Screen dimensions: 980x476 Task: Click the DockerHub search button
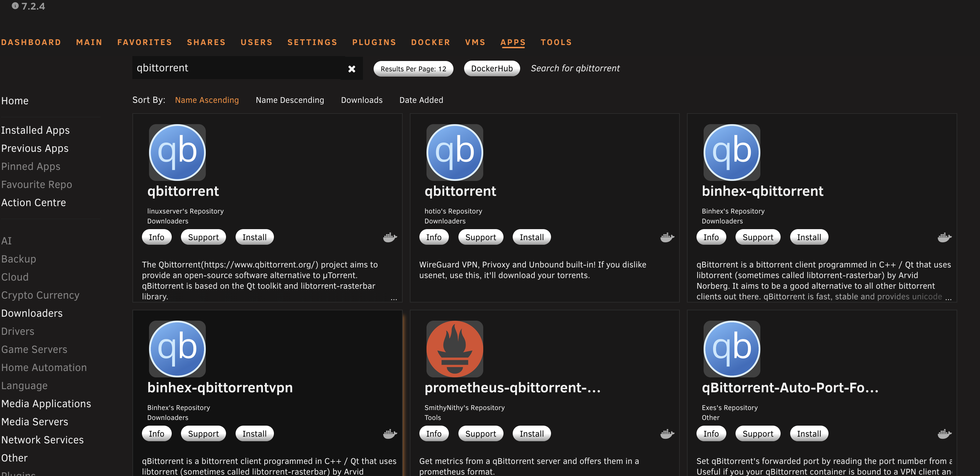click(x=491, y=68)
